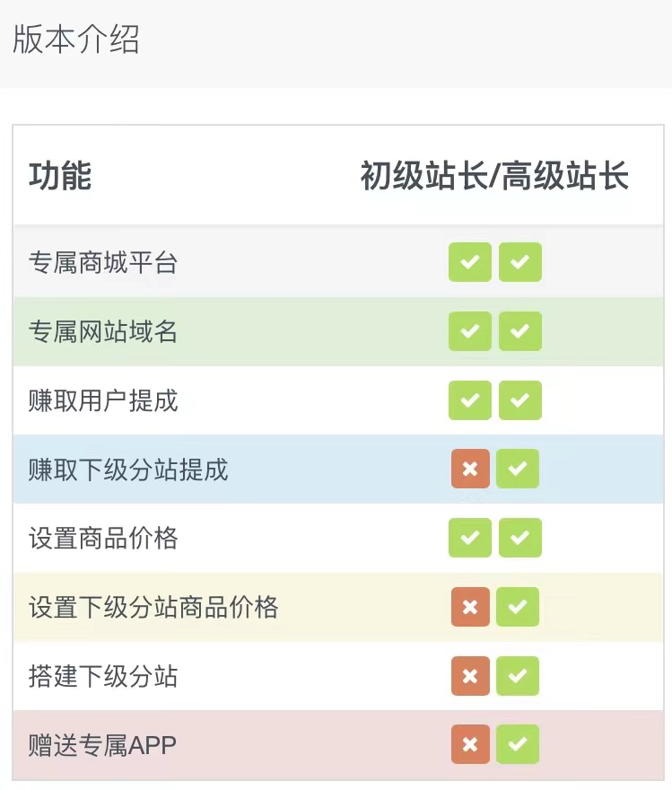
Task: Click red cross icon for 设置下级分站商品价格
Action: point(470,607)
